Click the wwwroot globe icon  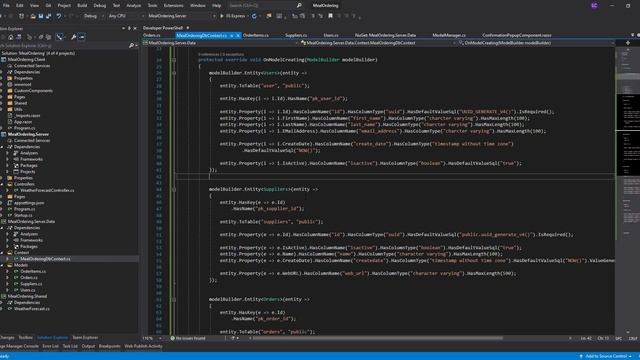point(10,84)
